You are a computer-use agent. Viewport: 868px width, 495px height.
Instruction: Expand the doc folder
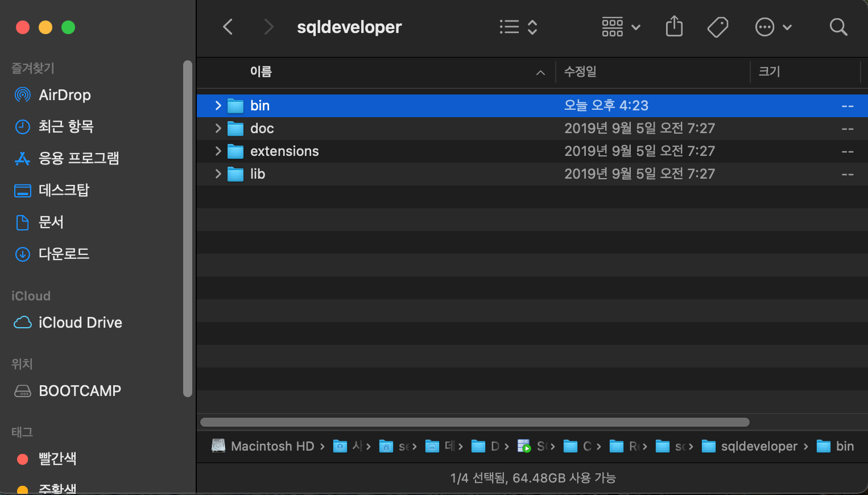218,128
